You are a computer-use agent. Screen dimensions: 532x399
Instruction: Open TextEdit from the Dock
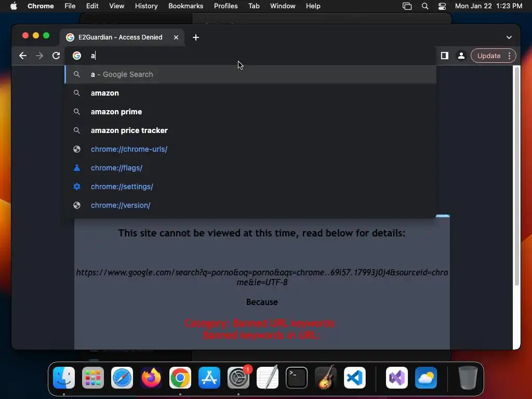268,378
